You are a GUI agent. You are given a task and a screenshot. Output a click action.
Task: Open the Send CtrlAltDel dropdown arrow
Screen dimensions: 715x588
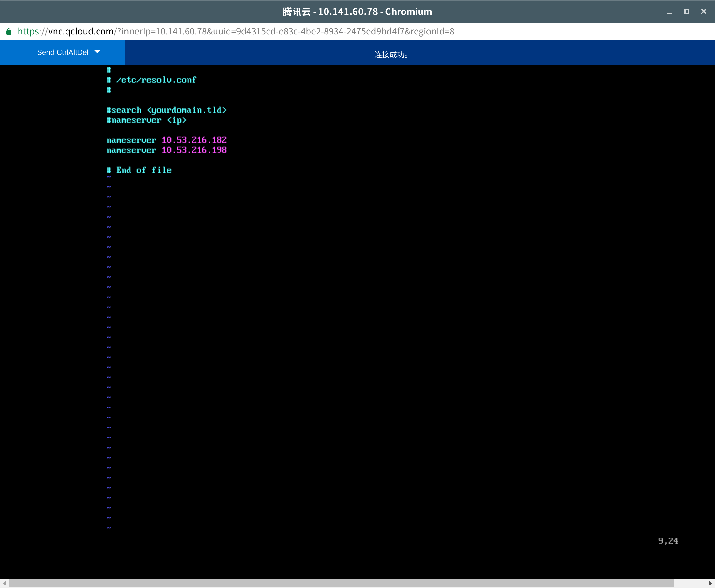point(97,52)
